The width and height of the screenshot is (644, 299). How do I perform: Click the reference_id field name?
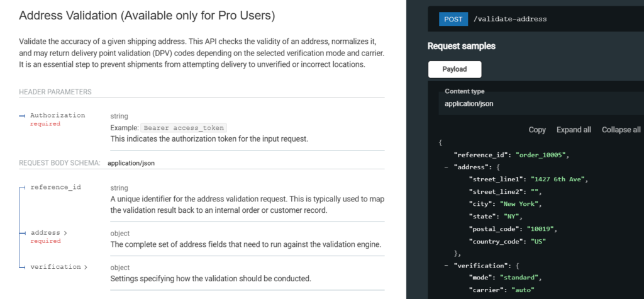[56, 187]
